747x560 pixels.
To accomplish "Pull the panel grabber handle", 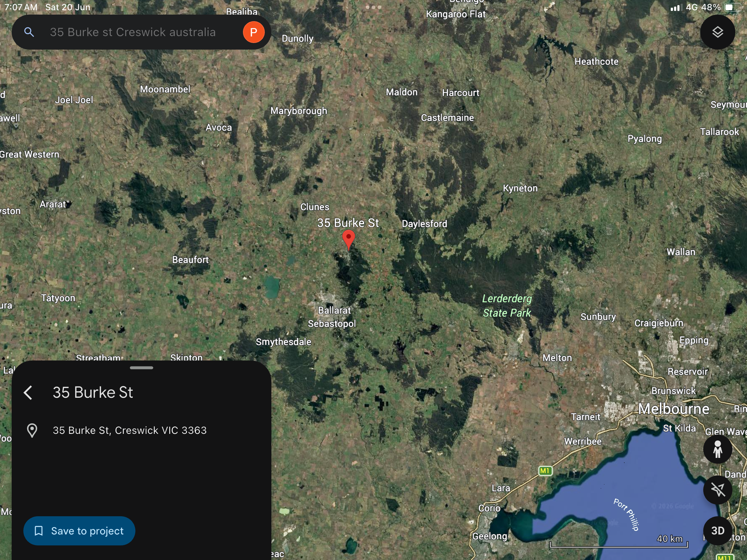I will (x=142, y=368).
